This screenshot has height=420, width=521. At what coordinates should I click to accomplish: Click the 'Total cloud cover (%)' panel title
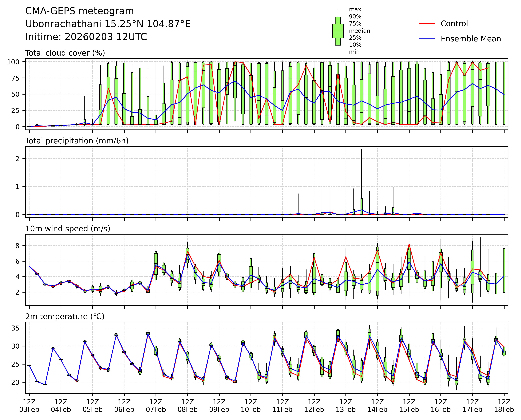(65, 53)
